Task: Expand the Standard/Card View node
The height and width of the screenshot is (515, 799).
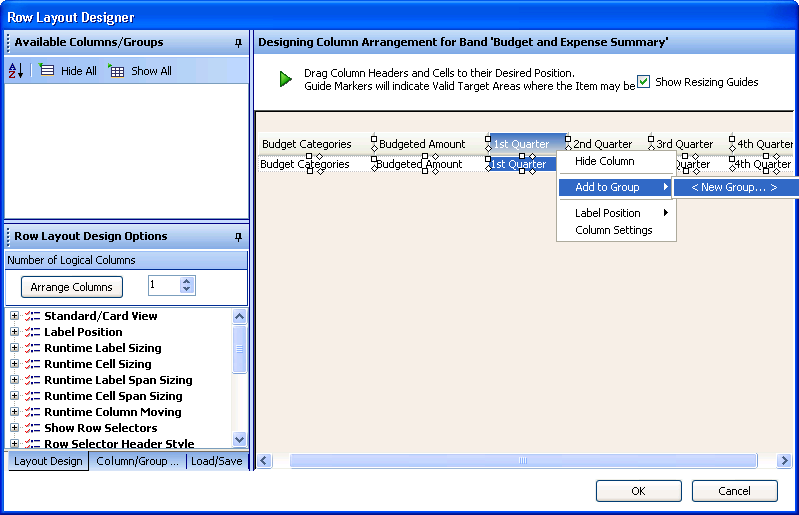Action: [14, 316]
